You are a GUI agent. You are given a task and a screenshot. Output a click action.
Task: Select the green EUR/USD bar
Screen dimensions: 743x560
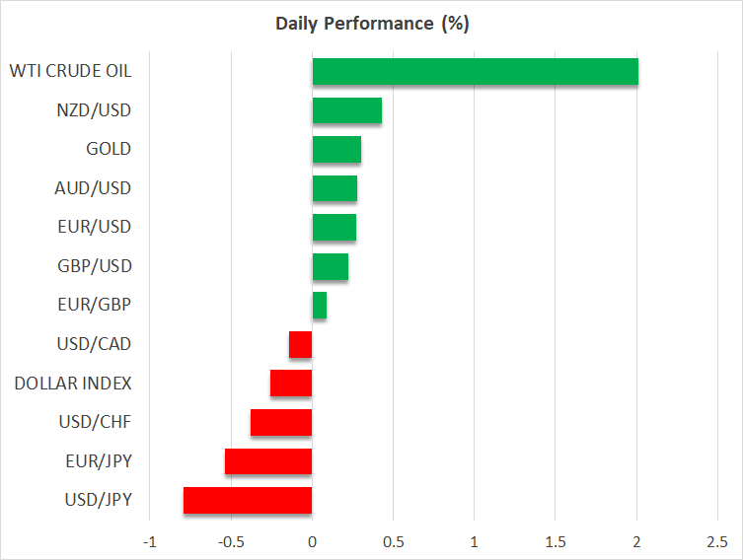pos(334,228)
